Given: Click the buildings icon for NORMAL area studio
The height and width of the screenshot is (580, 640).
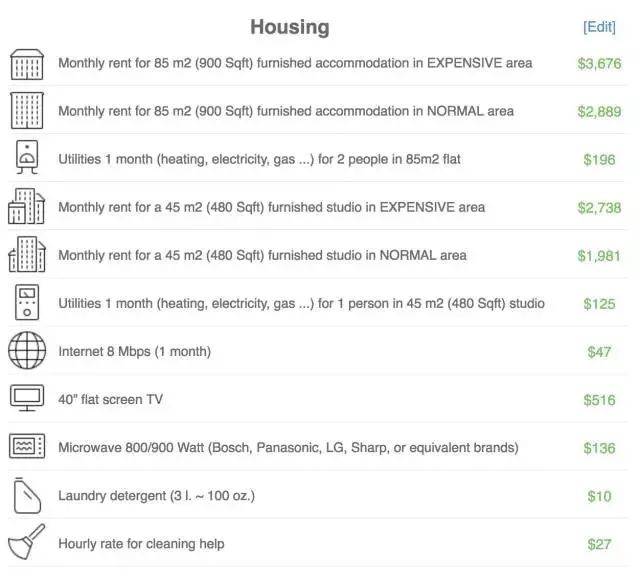Looking at the screenshot, I should tap(27, 254).
